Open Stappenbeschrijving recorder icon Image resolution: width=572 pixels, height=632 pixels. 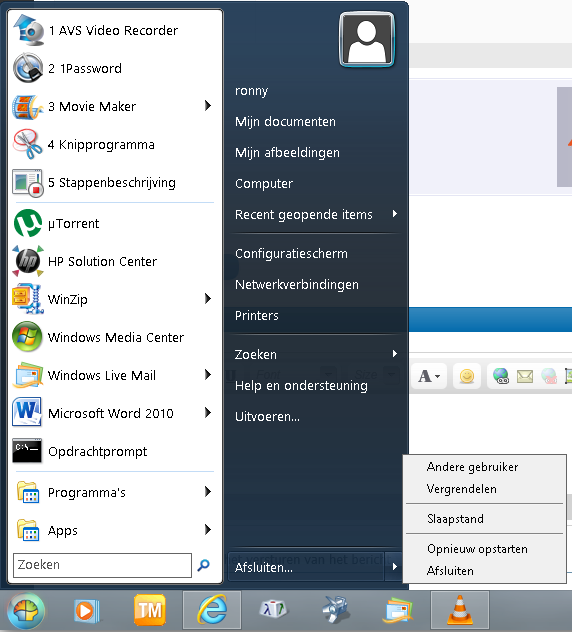27,183
